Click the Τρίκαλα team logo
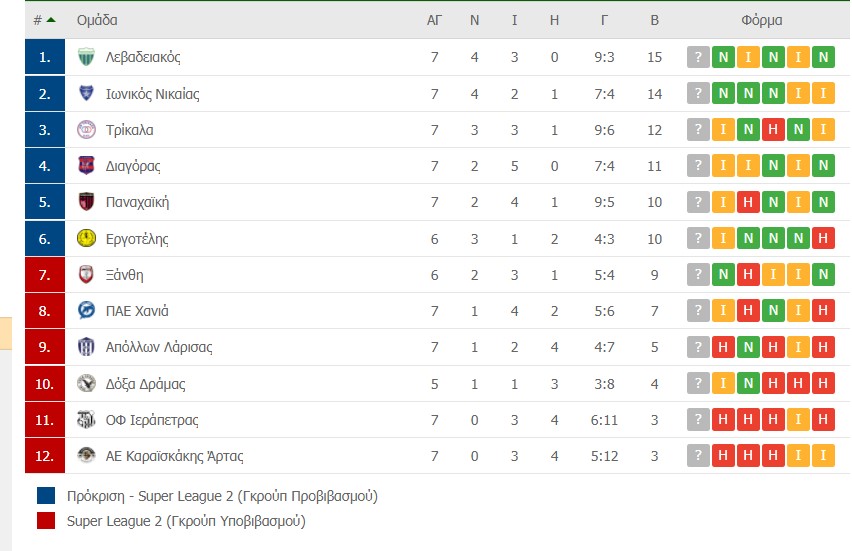Viewport: 852px width, 551px height. coord(87,130)
